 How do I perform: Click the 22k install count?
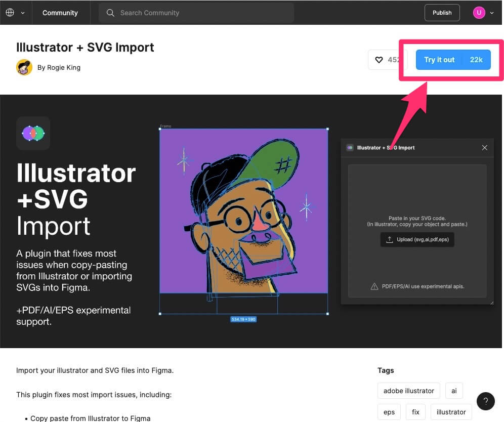pos(476,60)
